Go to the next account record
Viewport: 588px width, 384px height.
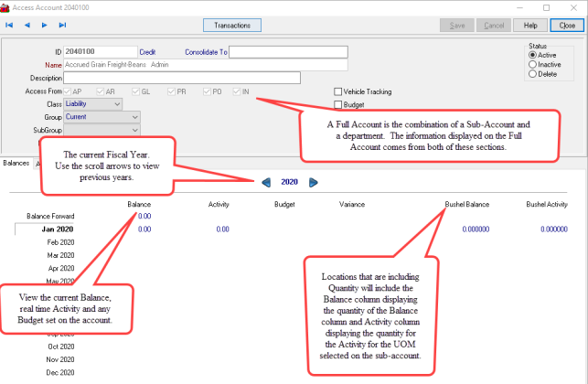click(x=44, y=26)
